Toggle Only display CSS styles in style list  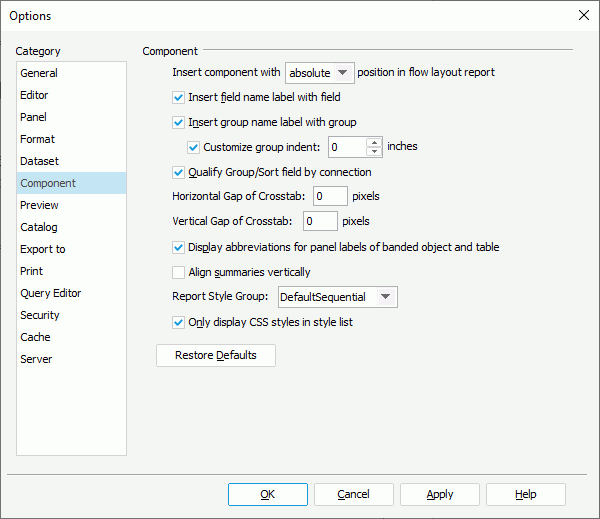(178, 323)
